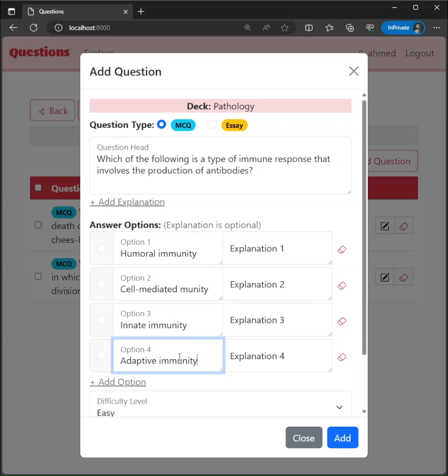Click the eraser icon beside Option 1

[x=342, y=249]
